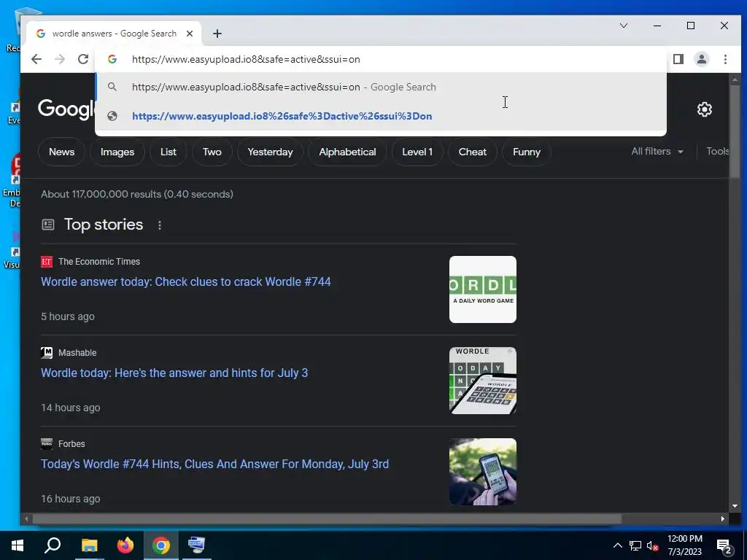
Task: Click the address bar URL text
Action: pyautogui.click(x=246, y=59)
